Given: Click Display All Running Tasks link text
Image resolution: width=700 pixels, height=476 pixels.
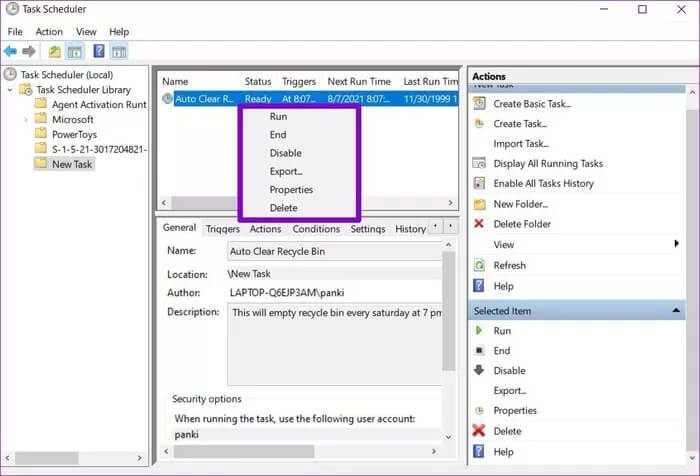Looking at the screenshot, I should click(x=548, y=163).
